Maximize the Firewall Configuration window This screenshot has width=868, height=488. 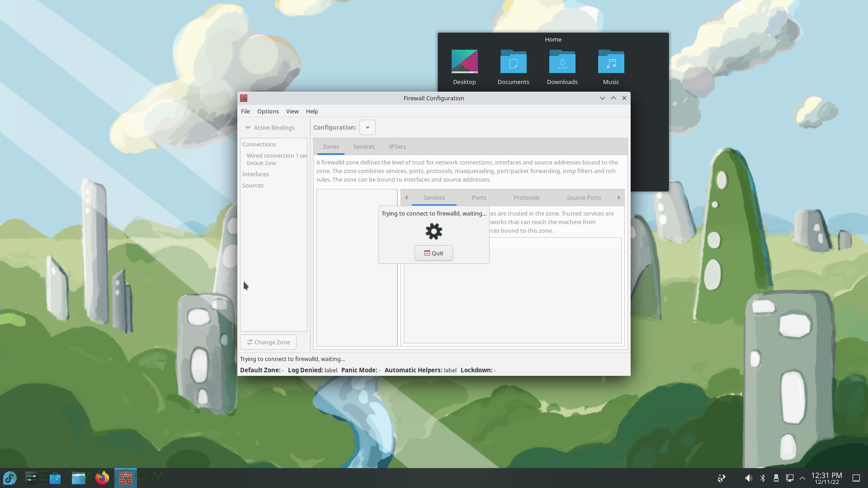tap(613, 98)
